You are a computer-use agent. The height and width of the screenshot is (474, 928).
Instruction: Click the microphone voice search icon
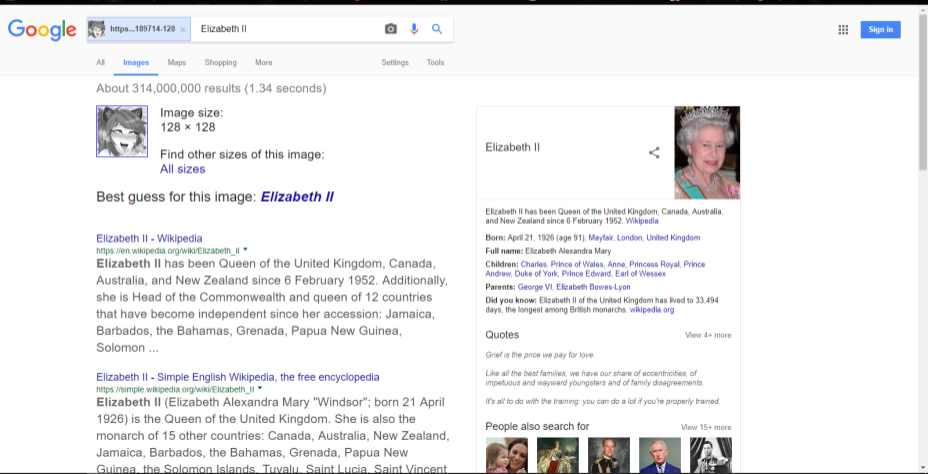tap(414, 29)
